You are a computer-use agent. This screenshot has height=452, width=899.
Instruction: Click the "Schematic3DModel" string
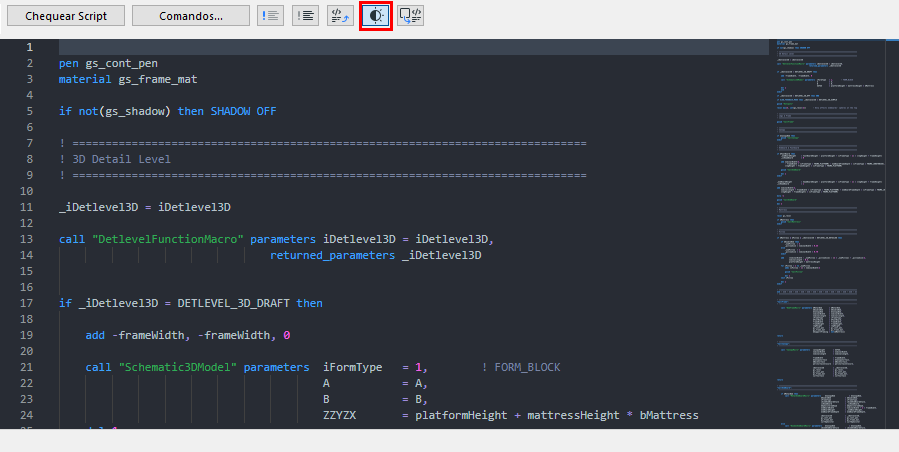pos(178,367)
